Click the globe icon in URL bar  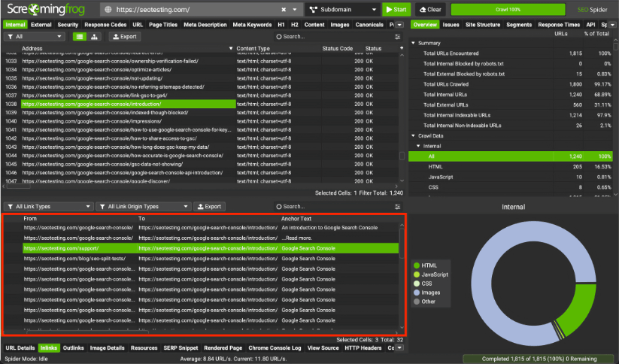tap(109, 10)
